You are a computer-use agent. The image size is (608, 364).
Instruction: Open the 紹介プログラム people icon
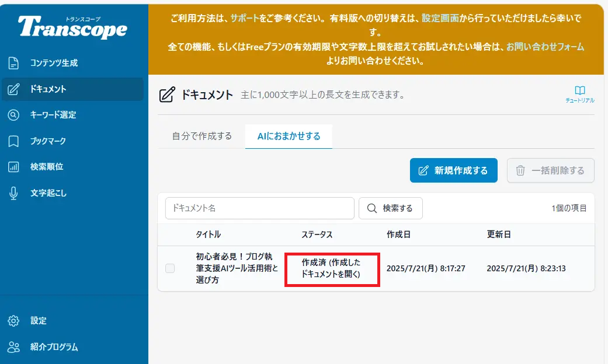coord(13,347)
